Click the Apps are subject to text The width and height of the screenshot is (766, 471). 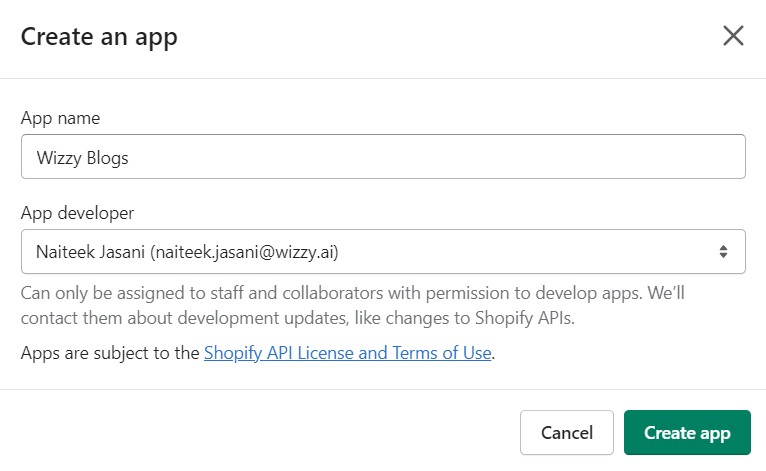110,353
